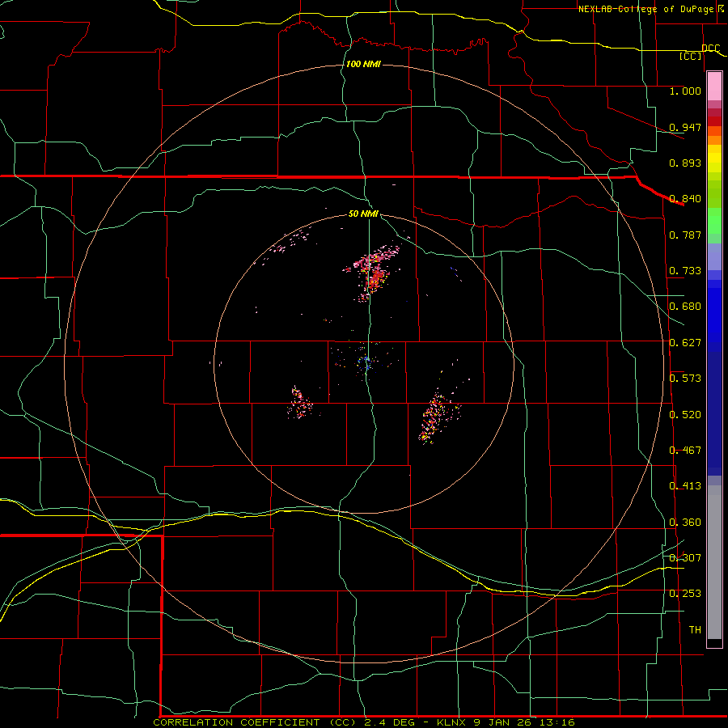
Task: Select the 0.307 scale value
Action: coord(685,558)
